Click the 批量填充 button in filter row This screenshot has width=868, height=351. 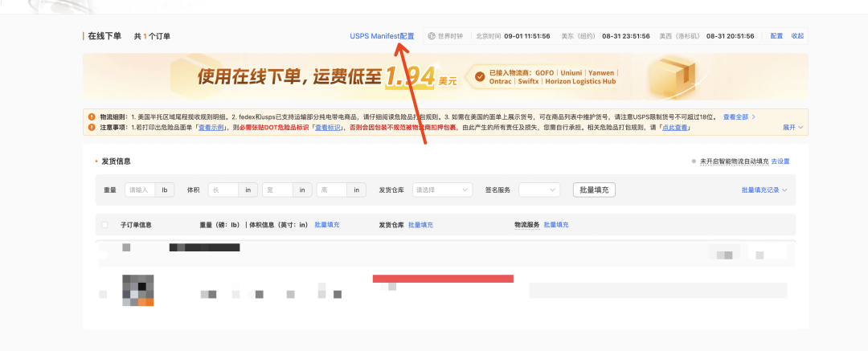pyautogui.click(x=594, y=190)
